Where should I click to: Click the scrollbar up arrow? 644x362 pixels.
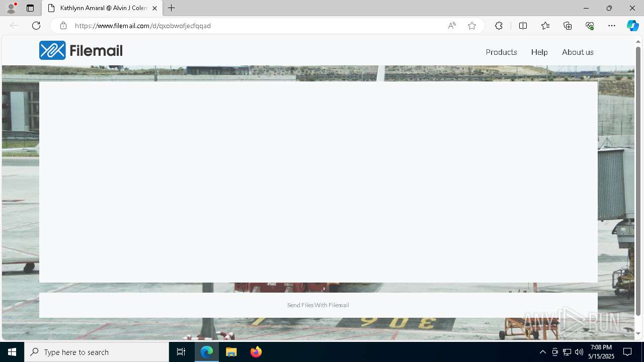(x=638, y=41)
